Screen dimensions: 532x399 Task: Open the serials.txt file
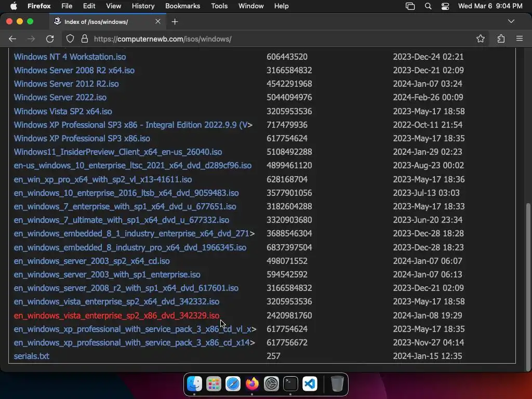coord(32,356)
